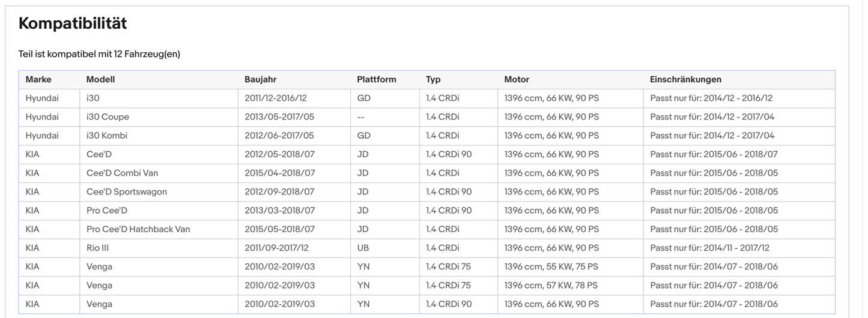Select the Cee'D Combi Van cell
Screen dimensions: 868x318
click(122, 173)
